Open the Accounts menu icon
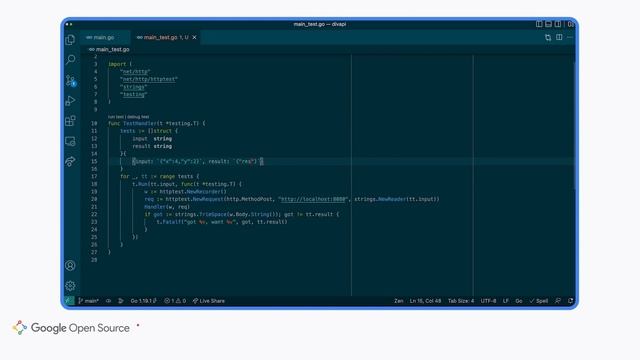This screenshot has width=640, height=360. coord(70,266)
